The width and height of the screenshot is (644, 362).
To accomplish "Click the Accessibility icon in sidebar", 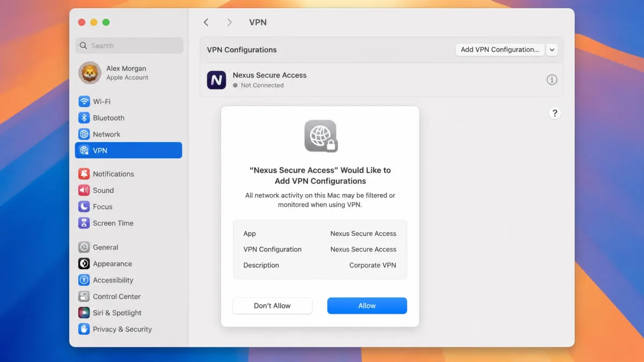I will point(84,280).
